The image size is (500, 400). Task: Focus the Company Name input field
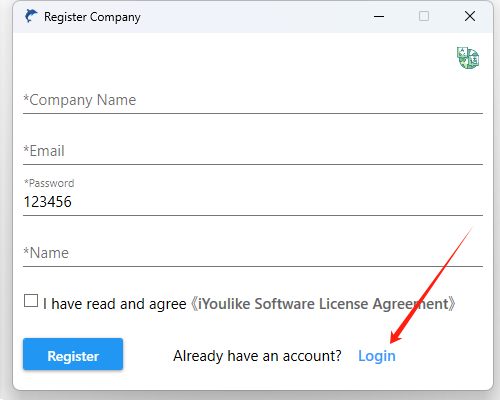pos(253,100)
